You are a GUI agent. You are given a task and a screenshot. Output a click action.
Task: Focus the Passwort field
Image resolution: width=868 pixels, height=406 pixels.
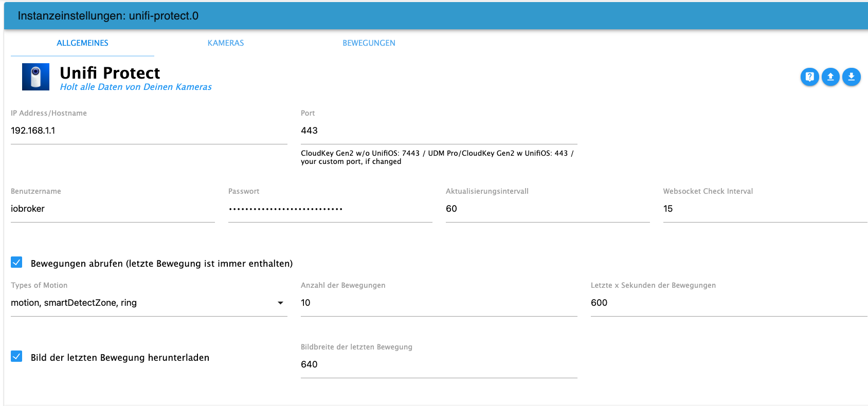click(x=330, y=209)
